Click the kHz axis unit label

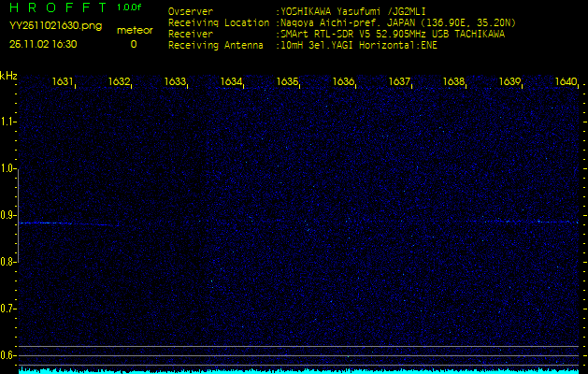click(x=8, y=76)
